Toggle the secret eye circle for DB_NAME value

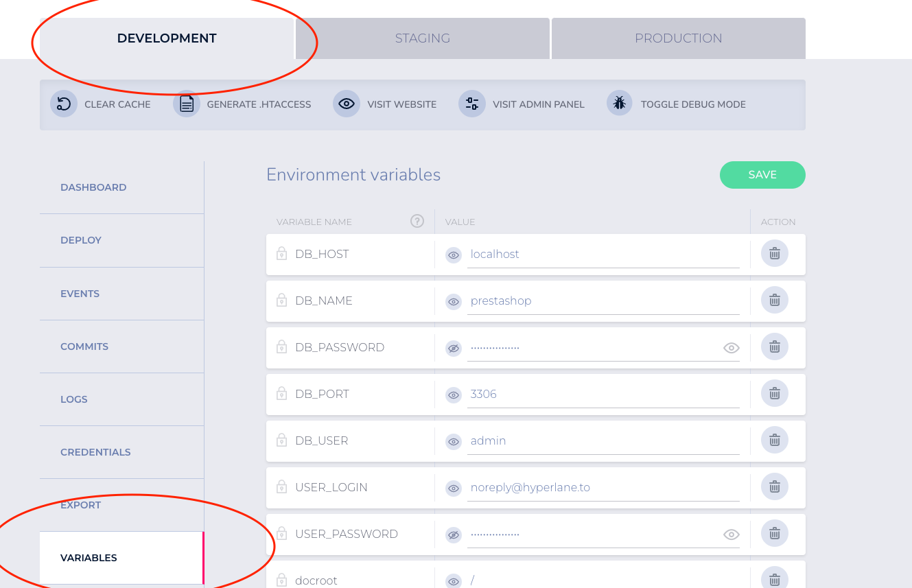pyautogui.click(x=454, y=301)
